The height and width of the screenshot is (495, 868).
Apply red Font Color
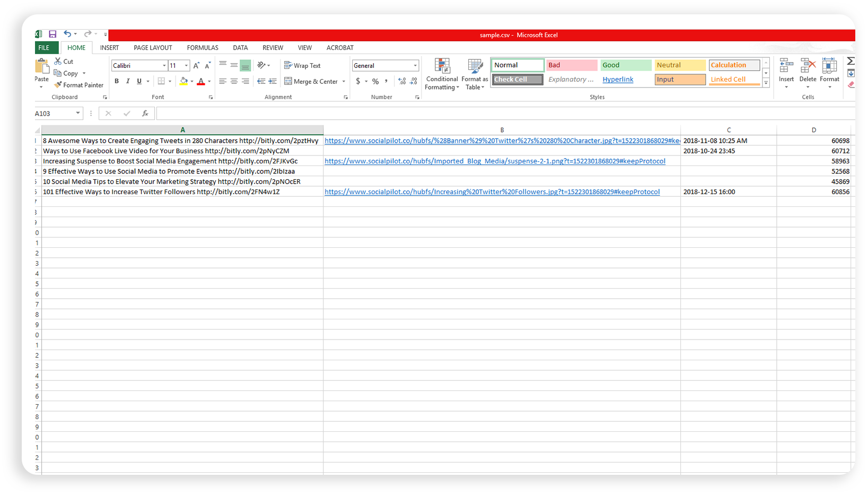pyautogui.click(x=201, y=81)
